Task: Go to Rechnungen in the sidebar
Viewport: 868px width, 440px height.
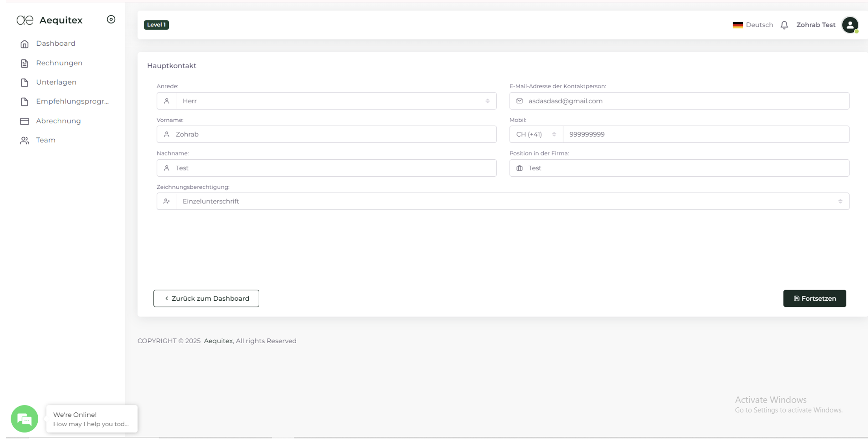Action: (x=59, y=63)
